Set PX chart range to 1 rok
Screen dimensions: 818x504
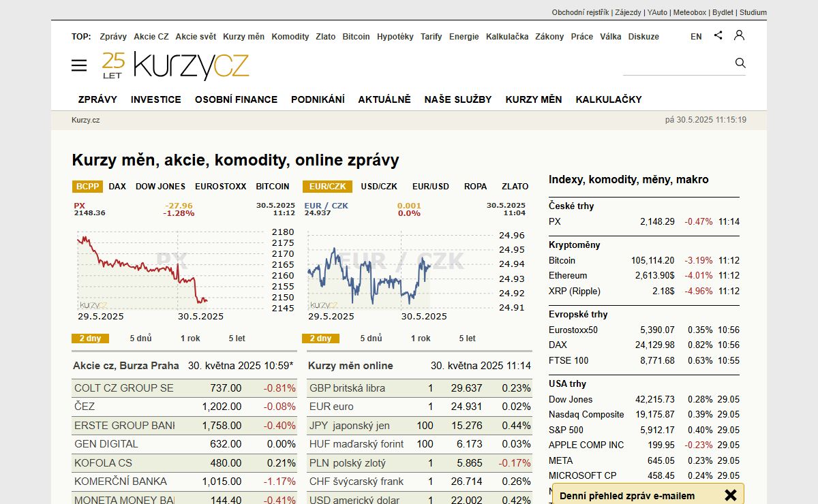pos(190,338)
